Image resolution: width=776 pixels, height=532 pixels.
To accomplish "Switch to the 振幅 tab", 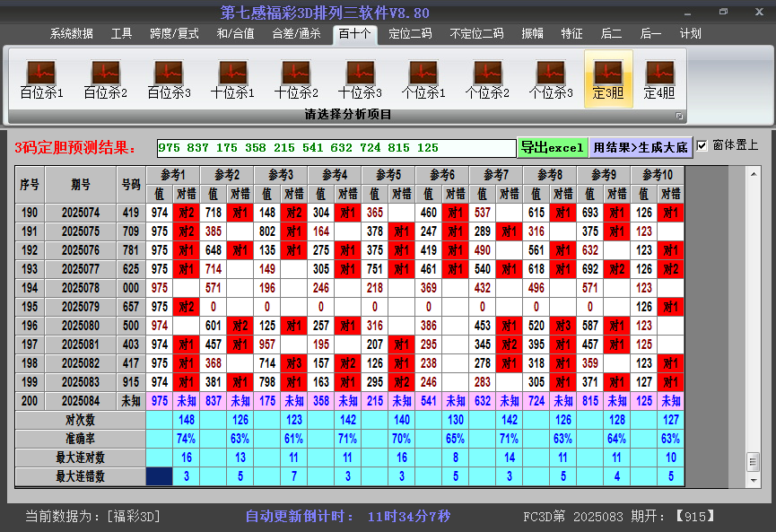I will [533, 34].
